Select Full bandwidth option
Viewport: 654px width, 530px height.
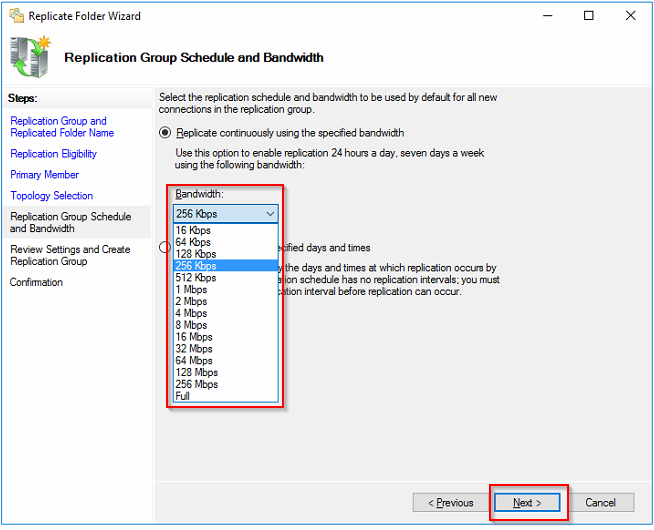pyautogui.click(x=182, y=396)
